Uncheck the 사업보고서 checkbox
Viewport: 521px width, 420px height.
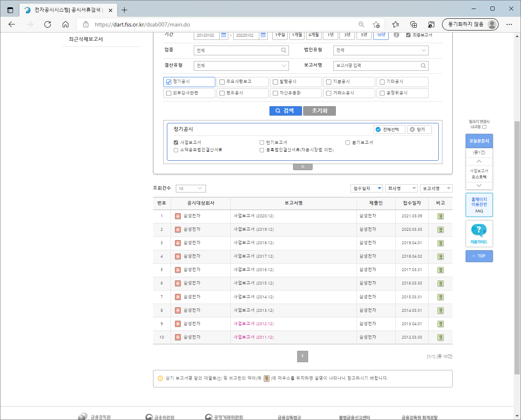[x=176, y=142]
